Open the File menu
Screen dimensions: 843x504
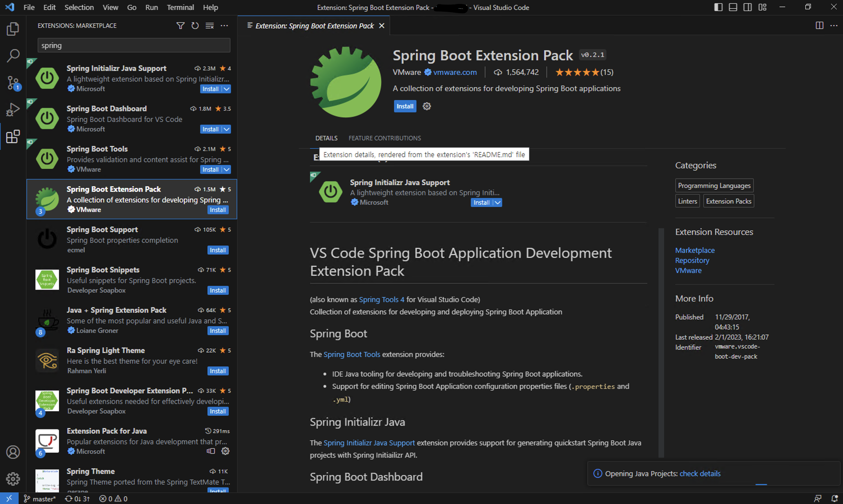[29, 7]
